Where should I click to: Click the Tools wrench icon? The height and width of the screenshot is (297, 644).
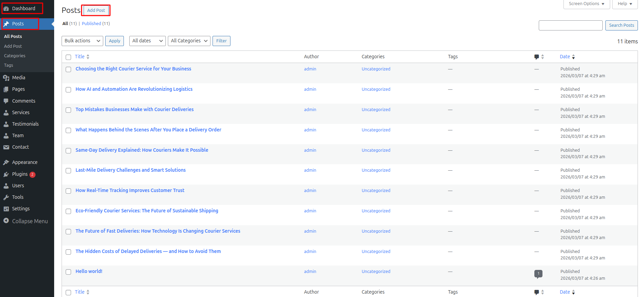coord(6,197)
